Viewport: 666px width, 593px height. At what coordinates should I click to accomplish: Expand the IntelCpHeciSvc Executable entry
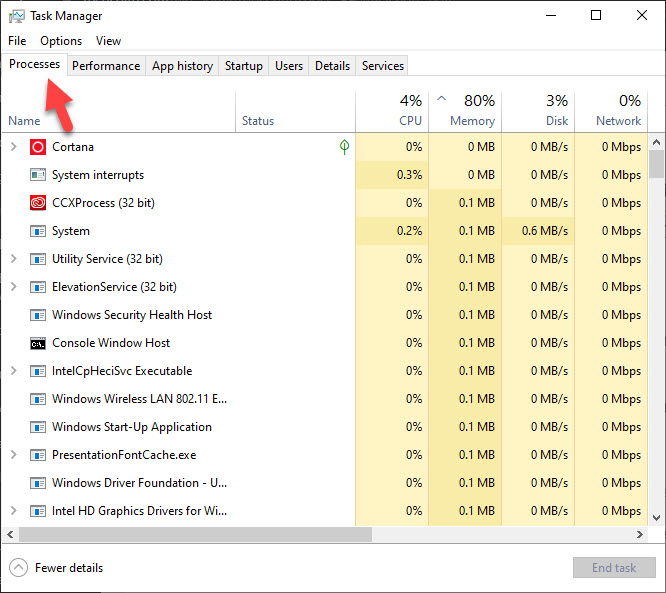[13, 371]
